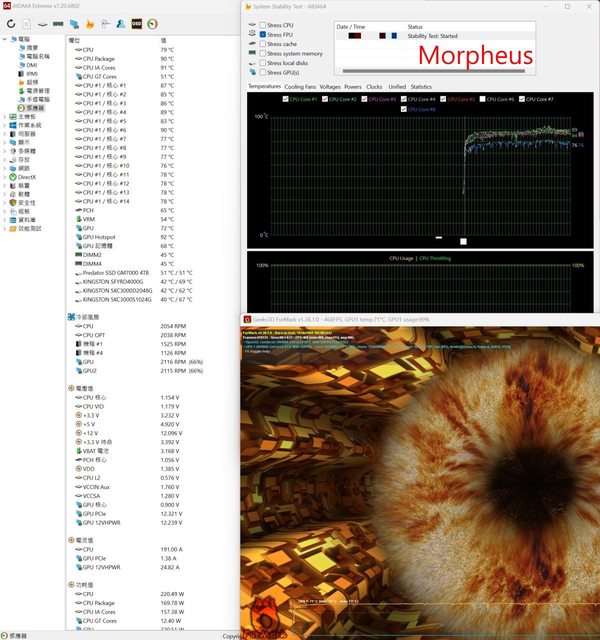Expand the 主機板 tree node
600x640 pixels.
[3, 116]
